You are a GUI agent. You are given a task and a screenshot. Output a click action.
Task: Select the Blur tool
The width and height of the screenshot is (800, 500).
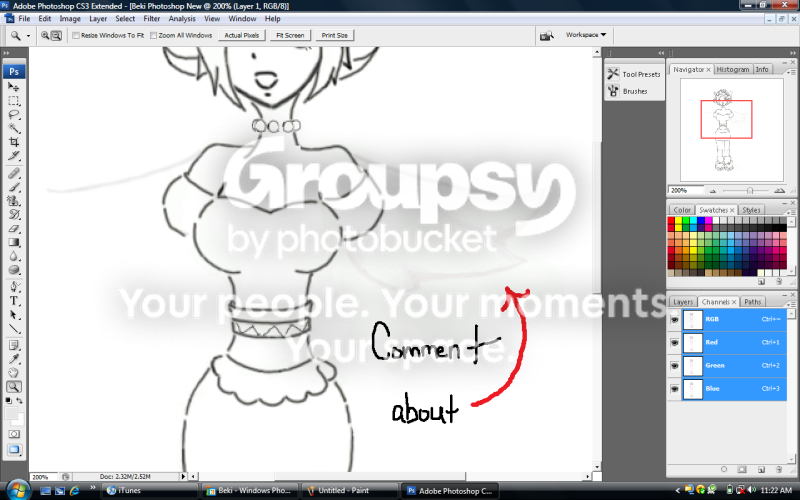coord(14,257)
